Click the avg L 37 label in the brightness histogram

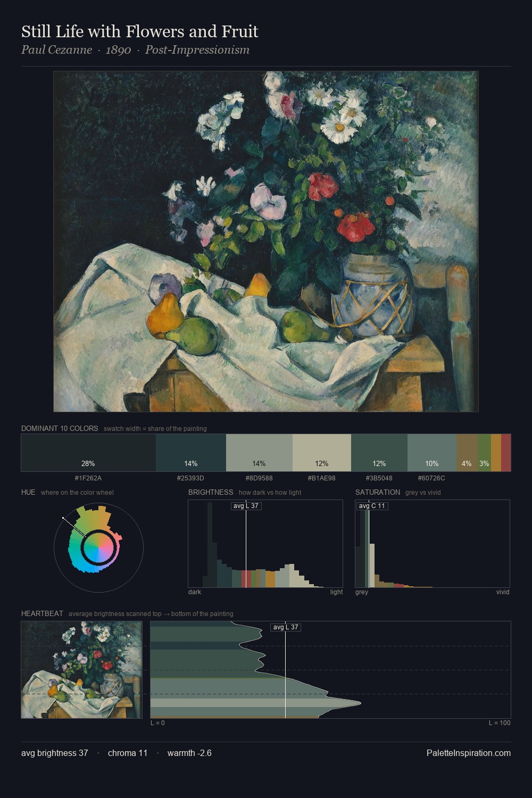tap(246, 505)
